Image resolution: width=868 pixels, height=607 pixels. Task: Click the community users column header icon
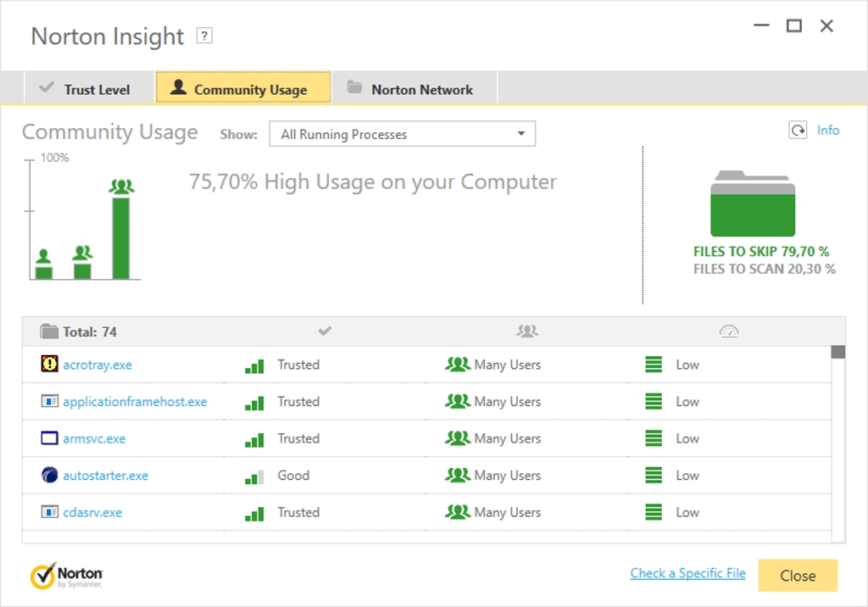pos(527,331)
